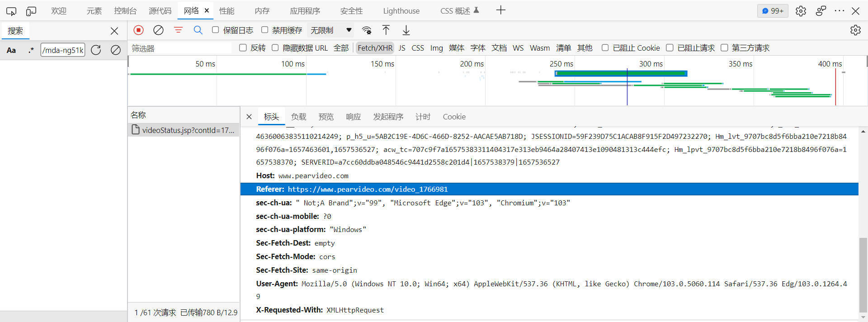
Task: Open the 负载 details tab
Action: [298, 117]
